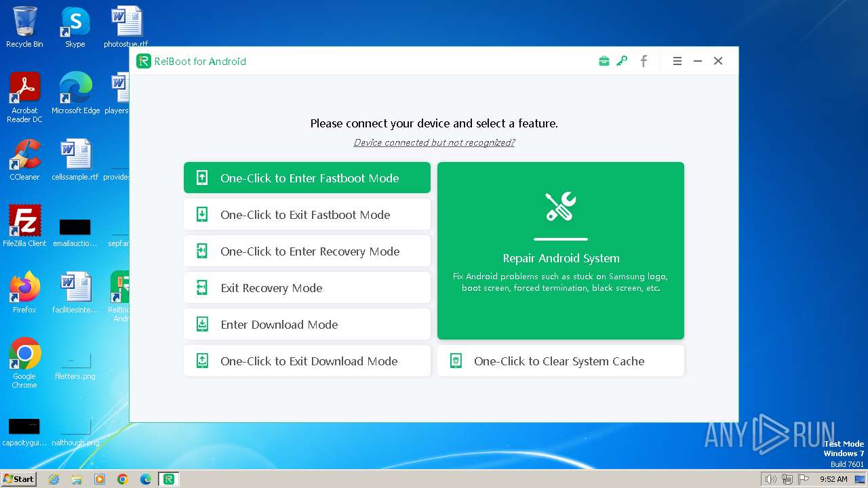
Task: Choose One-Click to Enter Recovery Mode
Action: (307, 251)
